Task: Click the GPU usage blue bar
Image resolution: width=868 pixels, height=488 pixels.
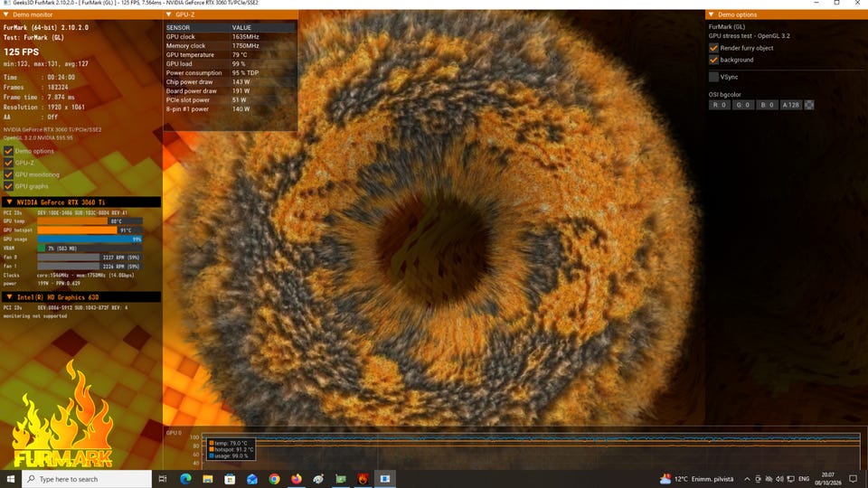Action: 90,239
